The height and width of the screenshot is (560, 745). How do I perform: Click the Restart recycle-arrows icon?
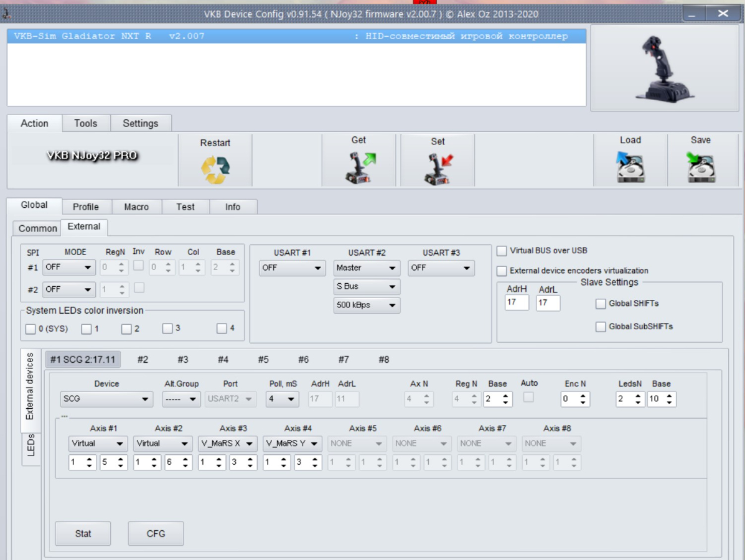coord(215,170)
